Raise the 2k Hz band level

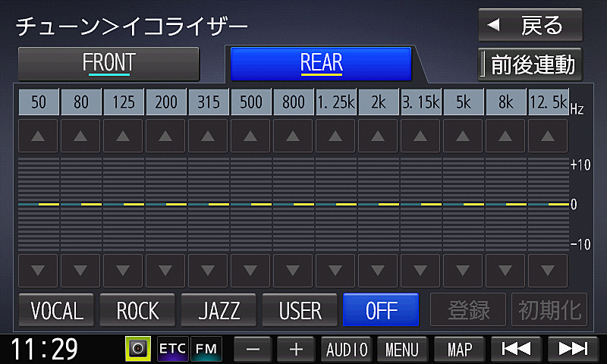(x=378, y=136)
